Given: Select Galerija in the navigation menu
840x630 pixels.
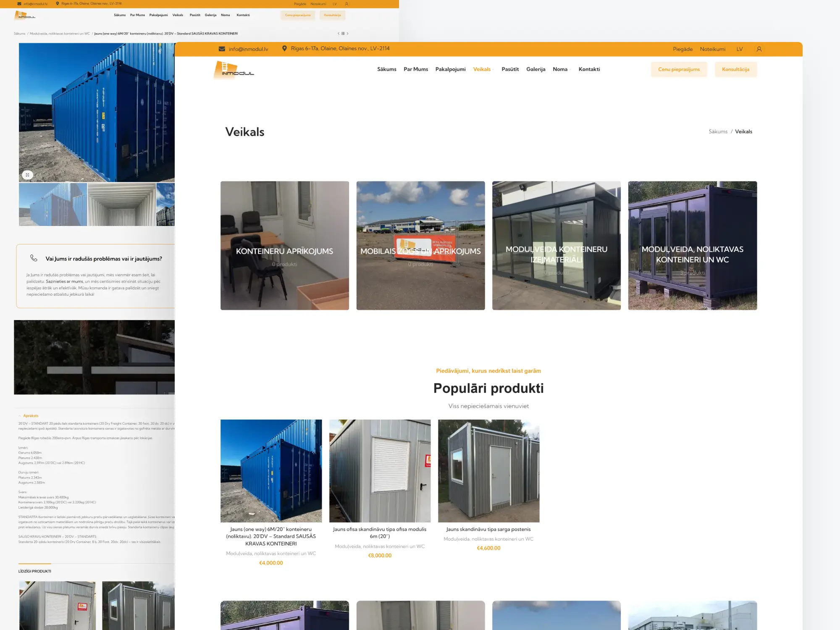Looking at the screenshot, I should point(536,69).
